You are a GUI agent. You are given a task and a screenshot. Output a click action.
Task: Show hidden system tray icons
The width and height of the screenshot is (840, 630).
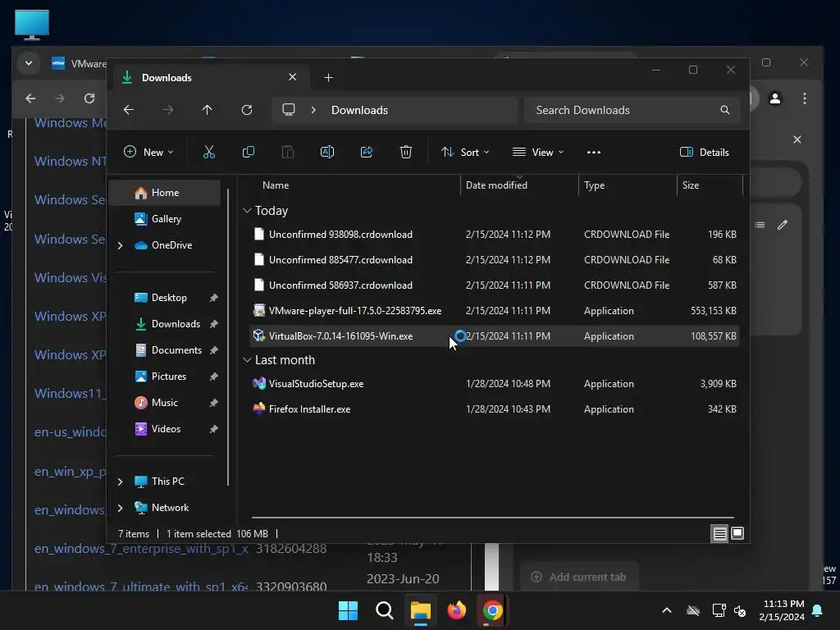(667, 610)
